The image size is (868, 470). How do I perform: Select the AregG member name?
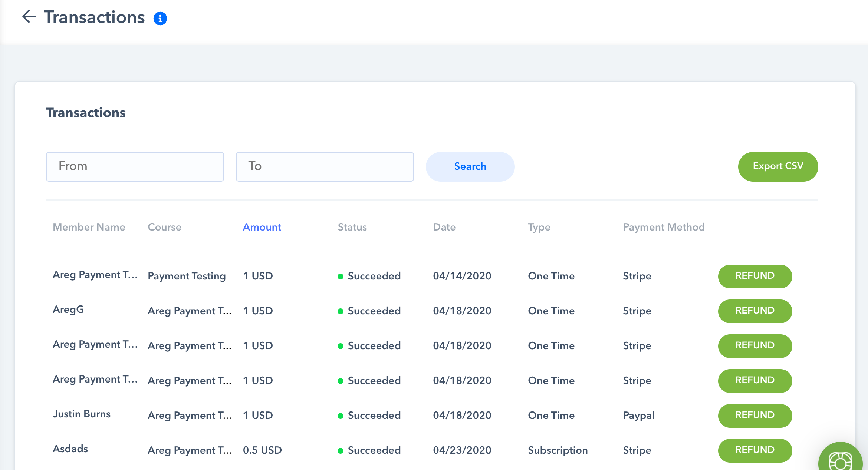68,310
